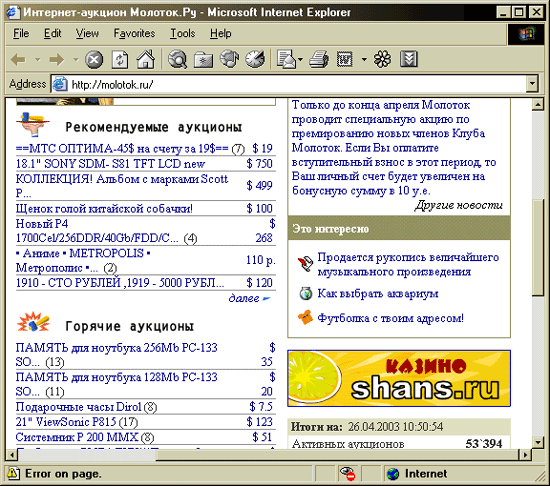Click the privacy eye icon in status bar
Screen dimensions: 550x486
click(348, 474)
